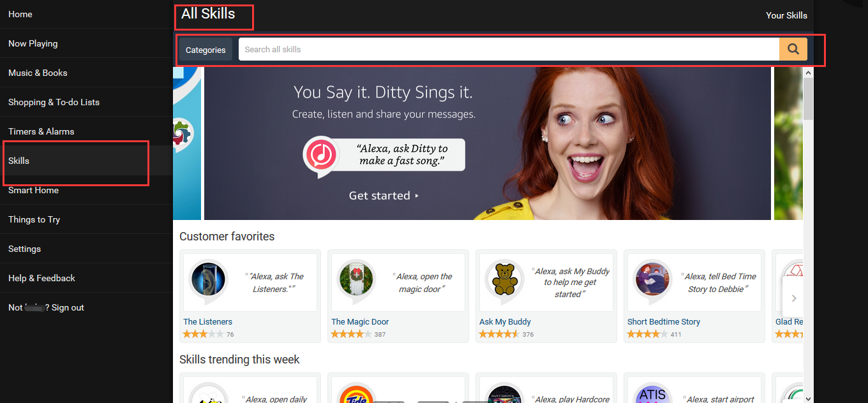Click Sign out in the sidebar
The height and width of the screenshot is (403, 868).
pos(68,307)
